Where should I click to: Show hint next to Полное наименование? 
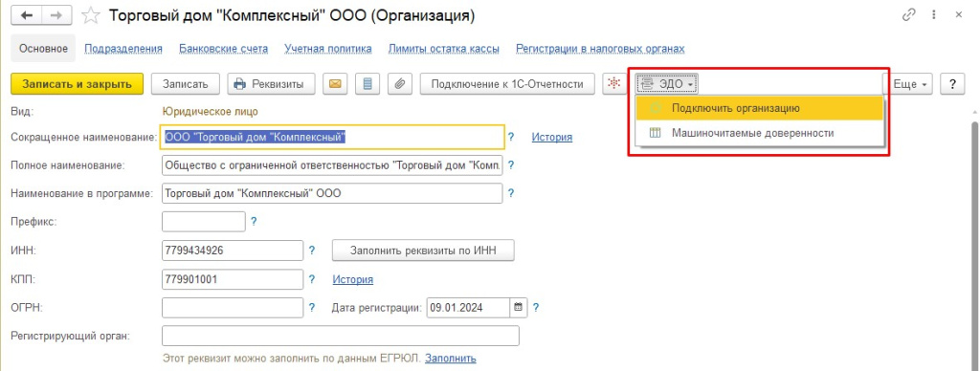pyautogui.click(x=511, y=165)
